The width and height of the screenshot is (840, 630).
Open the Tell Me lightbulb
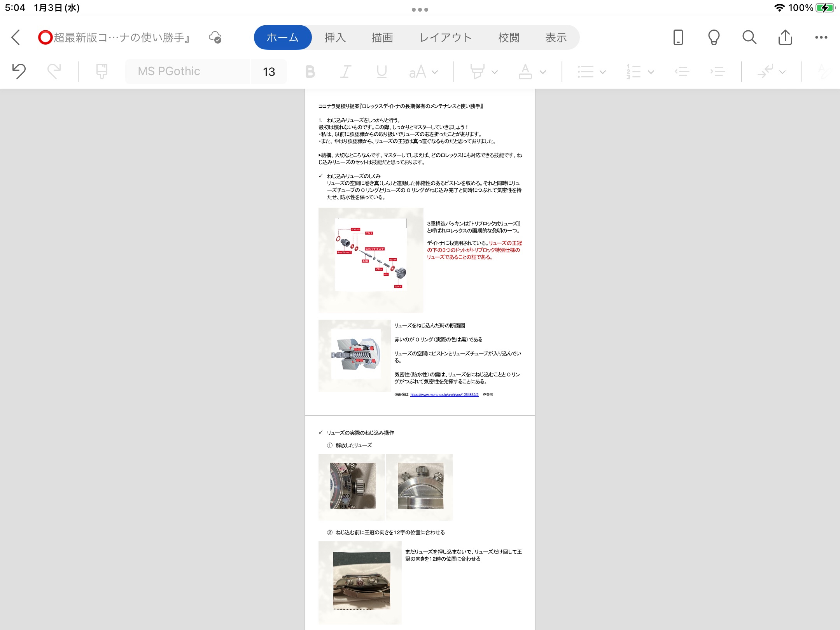714,37
